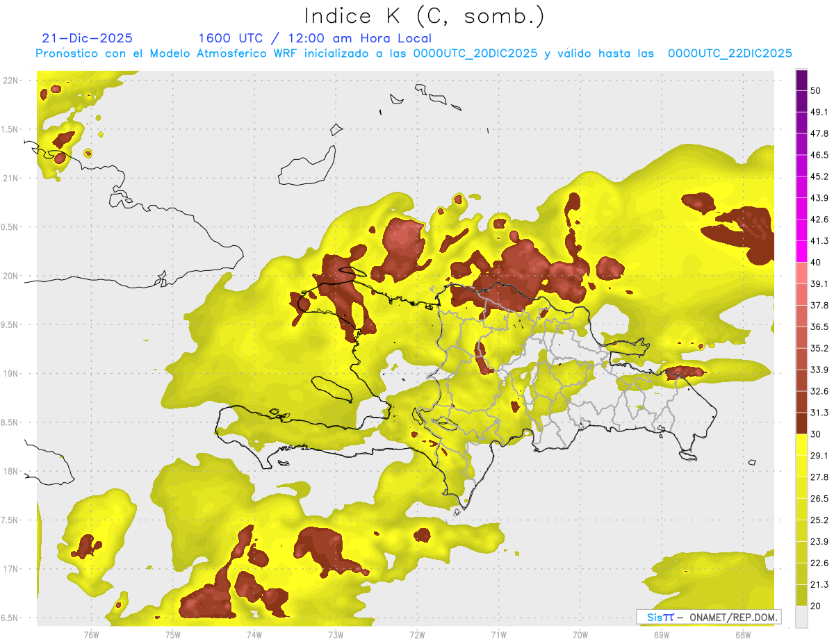Click the 20 value label on the color scale
This screenshot has width=834, height=644.
pos(817,606)
